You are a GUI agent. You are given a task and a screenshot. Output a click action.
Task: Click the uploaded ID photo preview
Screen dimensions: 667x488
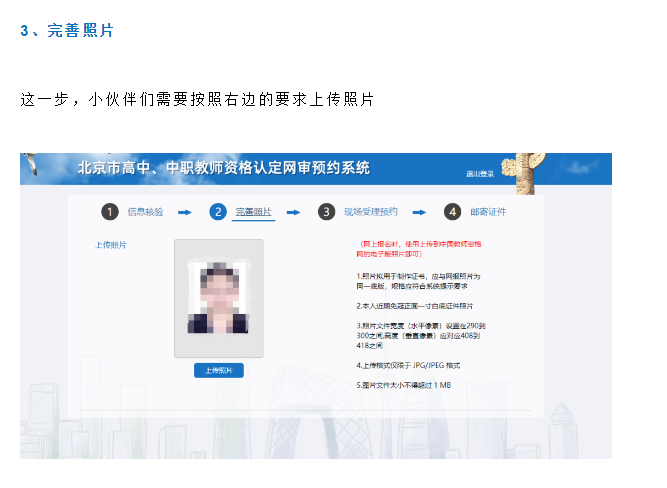(219, 298)
